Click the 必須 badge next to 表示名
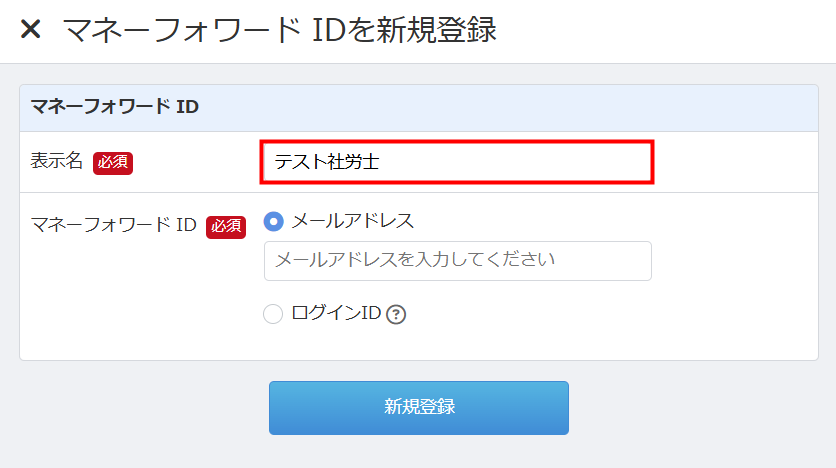Image resolution: width=836 pixels, height=468 pixels. [x=113, y=162]
